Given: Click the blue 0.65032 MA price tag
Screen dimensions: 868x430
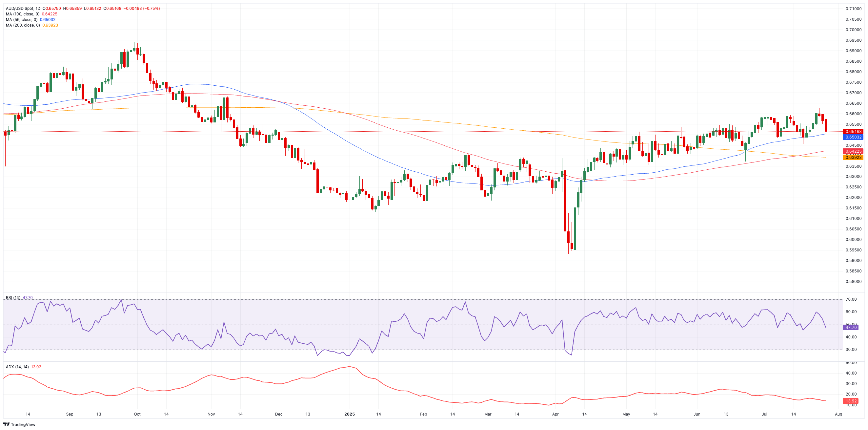Looking at the screenshot, I should 853,137.
